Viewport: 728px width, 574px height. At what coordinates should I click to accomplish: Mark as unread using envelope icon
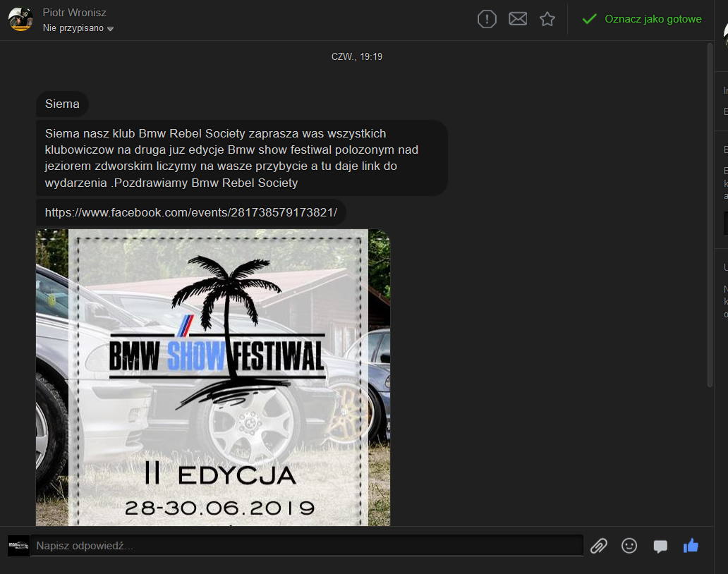[518, 19]
